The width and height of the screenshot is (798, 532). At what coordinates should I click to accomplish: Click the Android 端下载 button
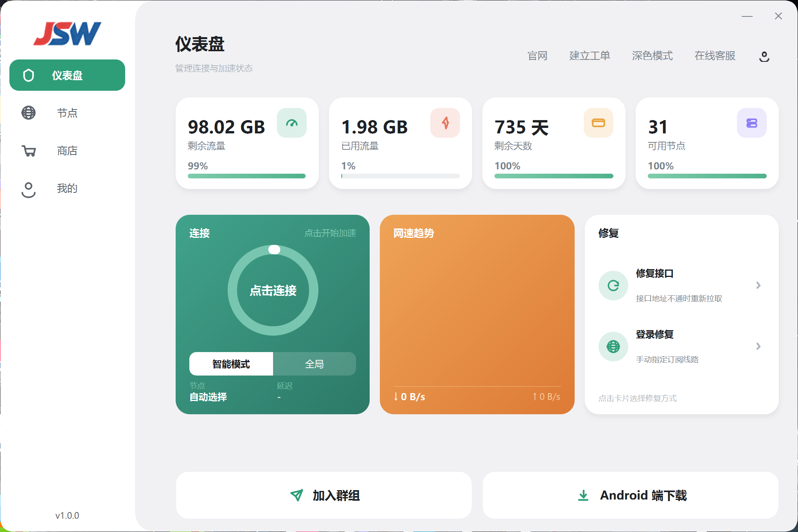click(x=631, y=495)
